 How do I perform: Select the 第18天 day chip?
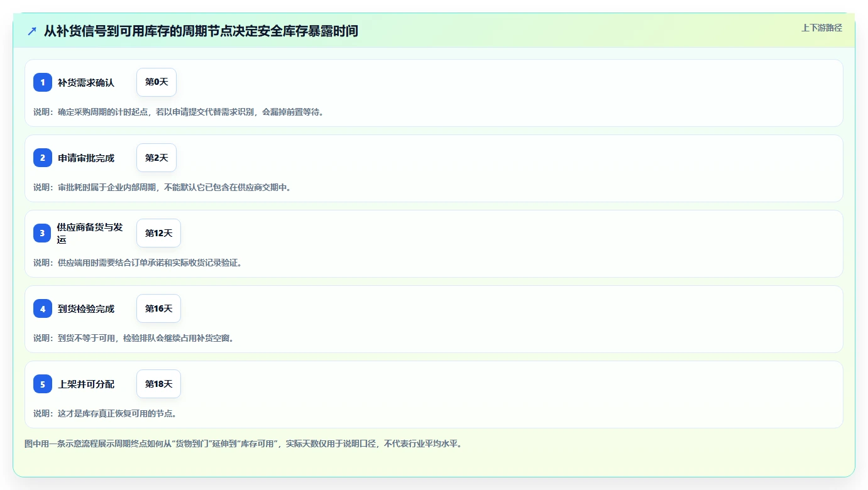pos(158,384)
